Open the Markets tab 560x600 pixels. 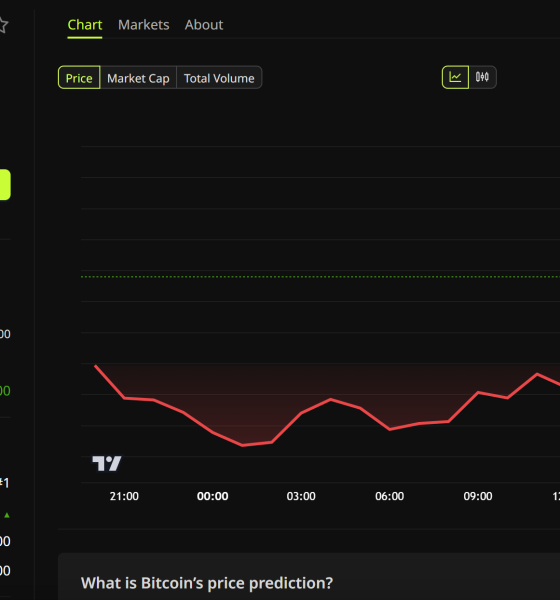(x=144, y=25)
